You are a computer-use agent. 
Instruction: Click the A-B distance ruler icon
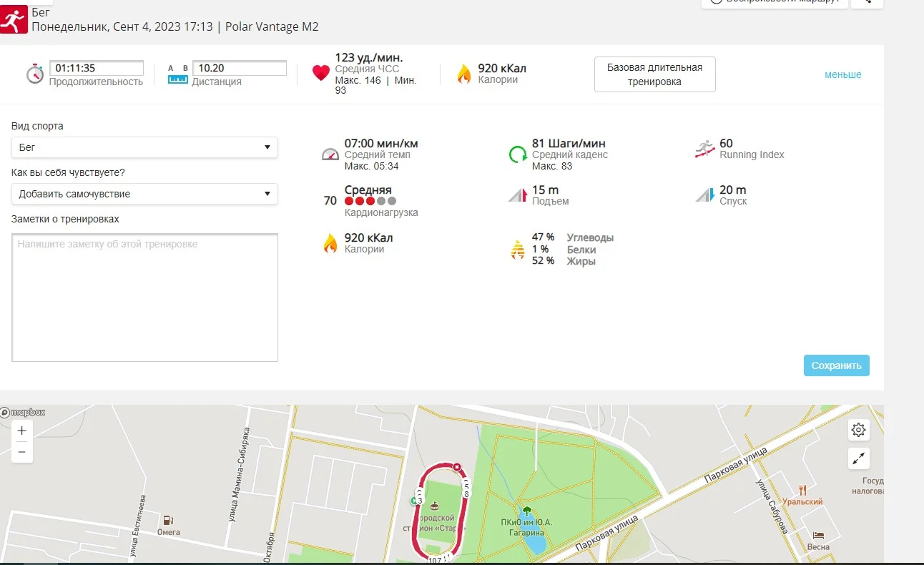(178, 74)
